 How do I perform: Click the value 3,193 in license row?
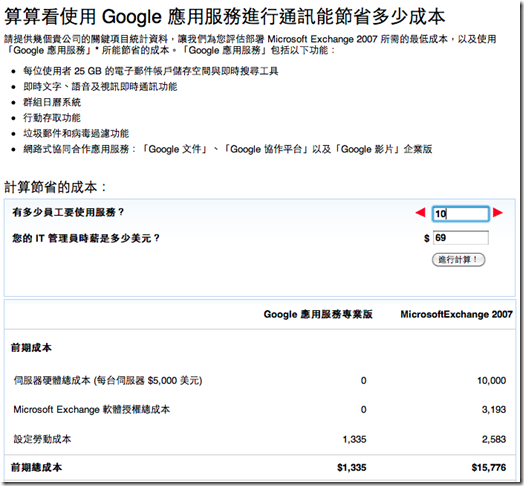point(494,409)
